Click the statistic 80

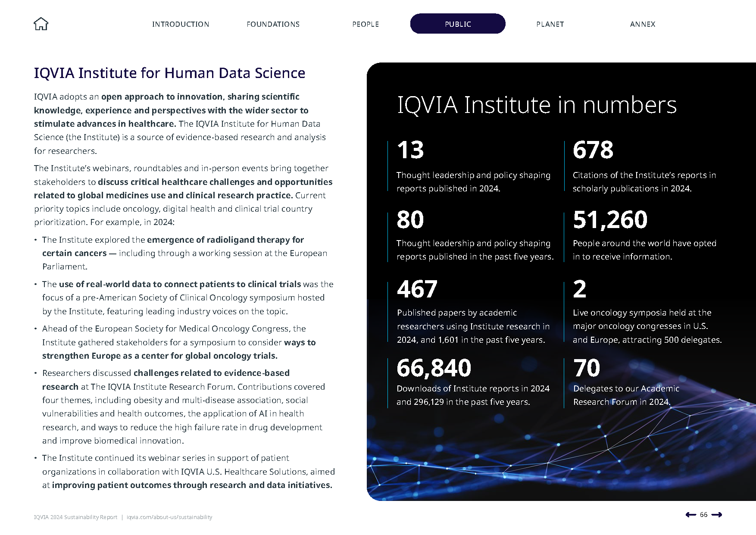[410, 219]
